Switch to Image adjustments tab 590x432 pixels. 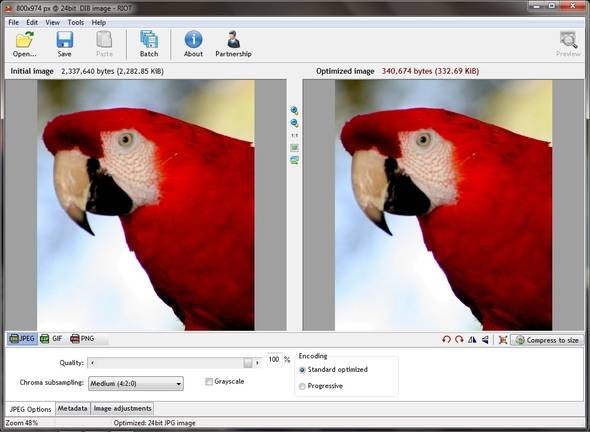tap(122, 408)
